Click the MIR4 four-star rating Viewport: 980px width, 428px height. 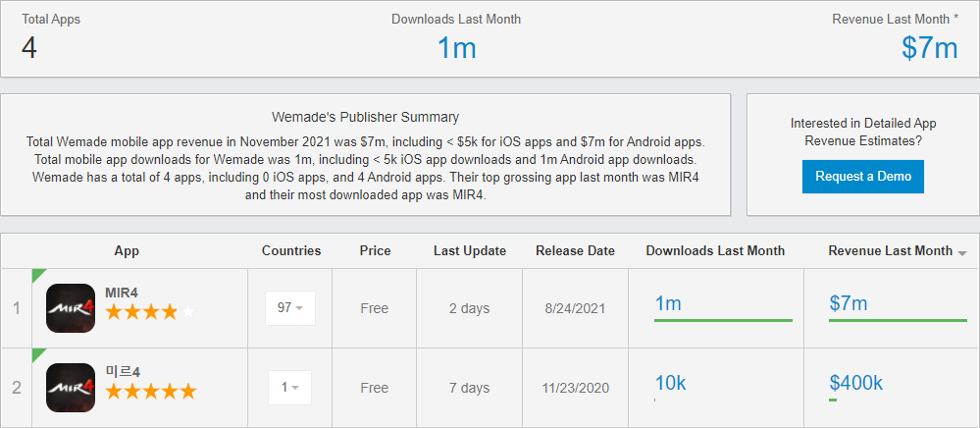150,312
